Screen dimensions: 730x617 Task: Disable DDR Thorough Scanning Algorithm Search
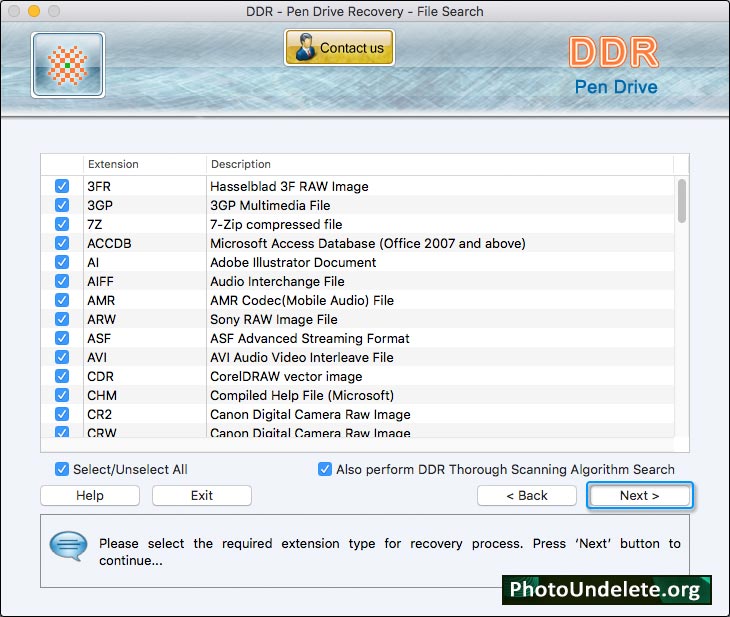(325, 469)
